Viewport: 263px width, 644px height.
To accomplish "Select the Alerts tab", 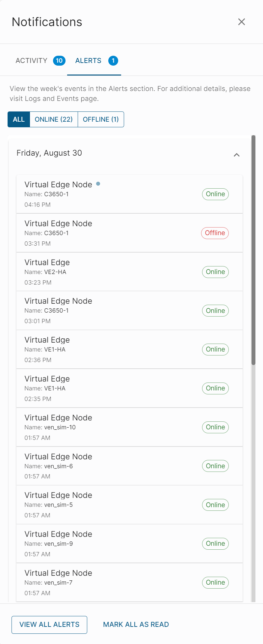I will pos(88,61).
